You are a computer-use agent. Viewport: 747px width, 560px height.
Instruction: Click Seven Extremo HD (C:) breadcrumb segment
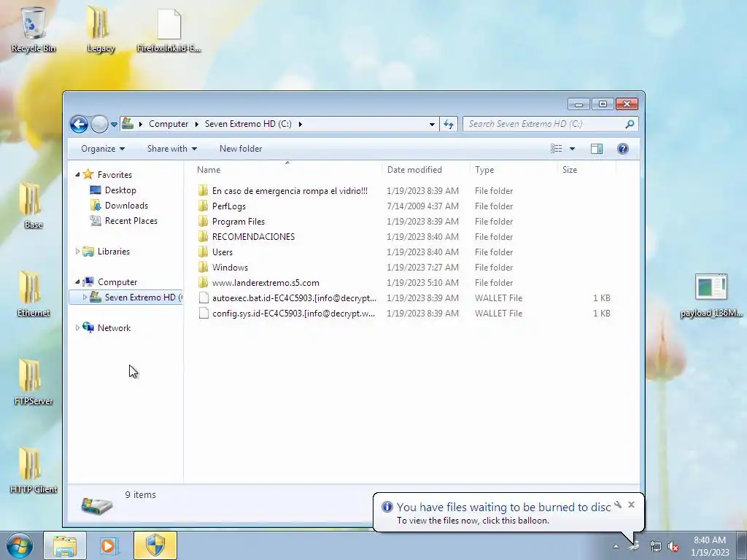(x=248, y=124)
